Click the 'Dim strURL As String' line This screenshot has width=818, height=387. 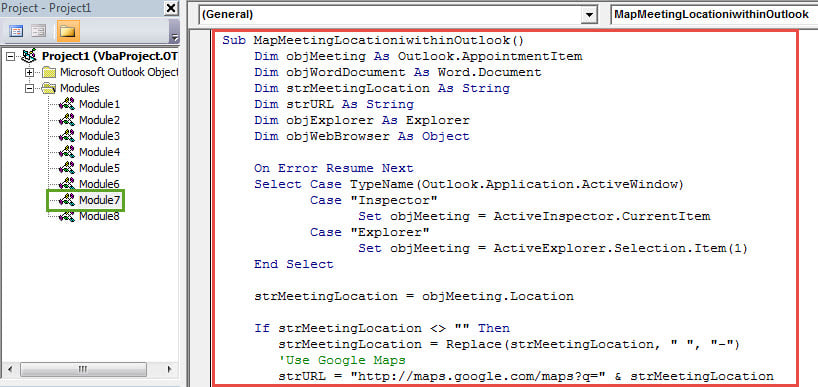[334, 104]
